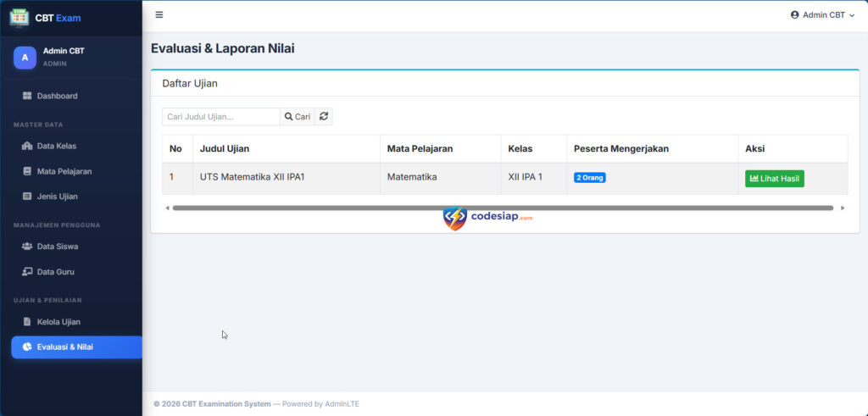Select Evaluasi & Nilai sidebar item
Screen dimensions: 868x416
point(64,347)
